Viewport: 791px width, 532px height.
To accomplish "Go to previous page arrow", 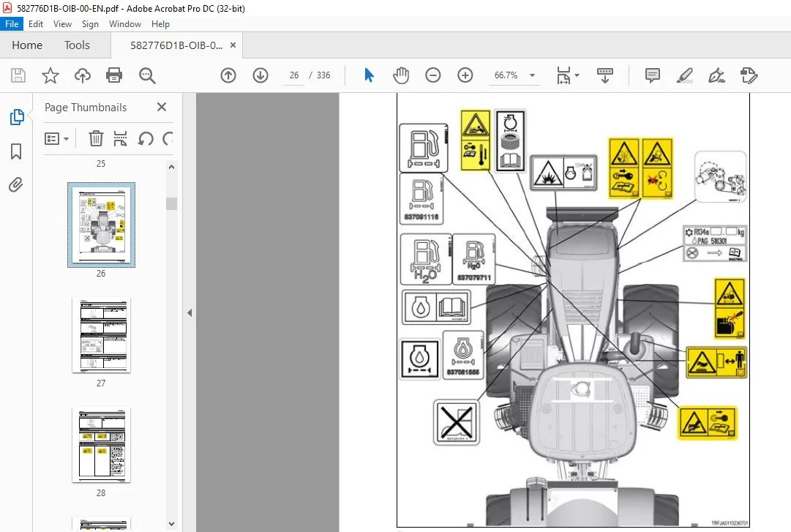I will (228, 75).
